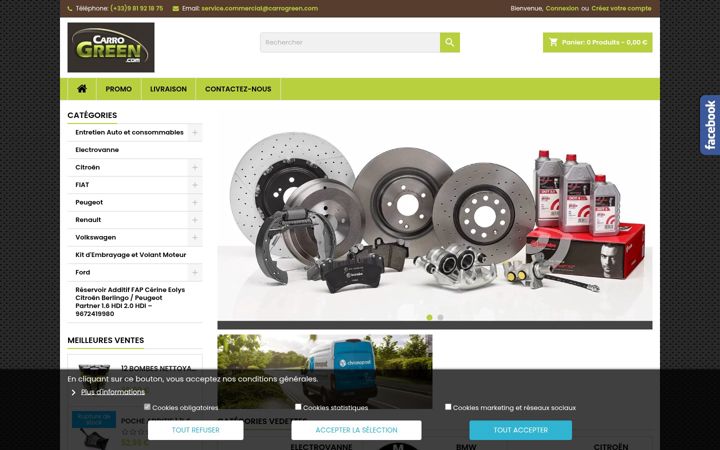Open the Citroën category link

(x=88, y=168)
